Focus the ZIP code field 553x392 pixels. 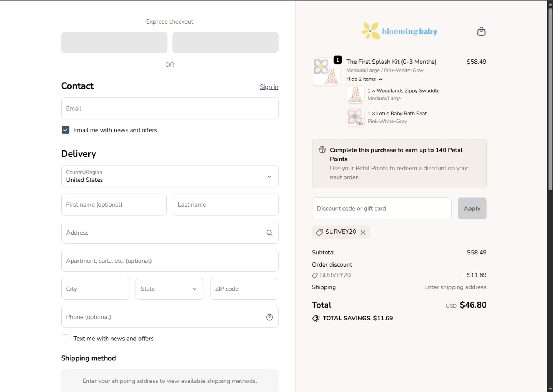[x=244, y=289]
